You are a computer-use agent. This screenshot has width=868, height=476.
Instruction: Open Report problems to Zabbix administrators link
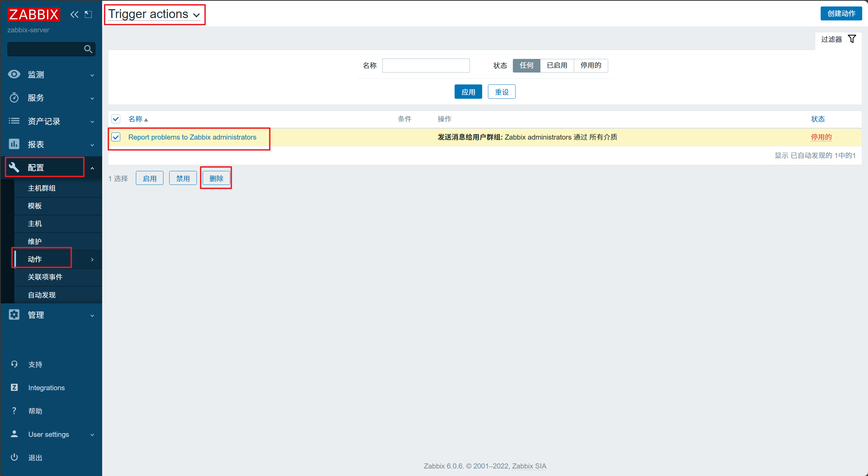[192, 137]
